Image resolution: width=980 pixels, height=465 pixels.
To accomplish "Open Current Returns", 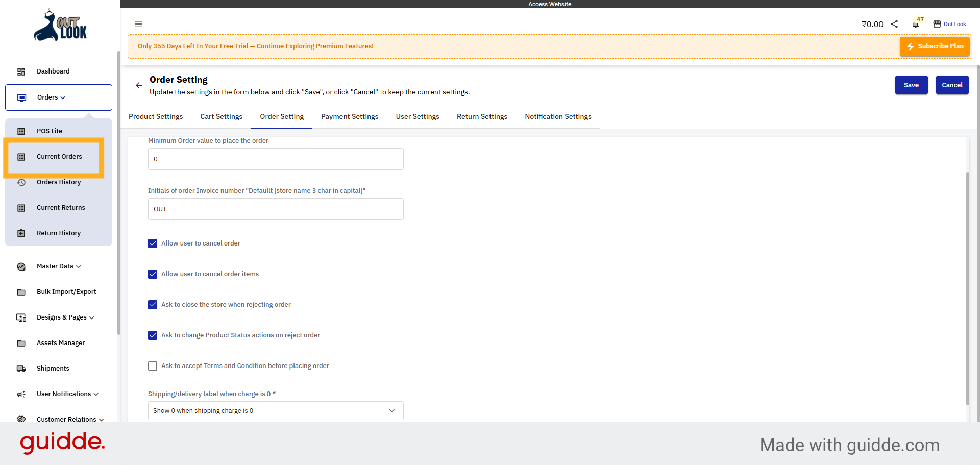I will tap(61, 208).
